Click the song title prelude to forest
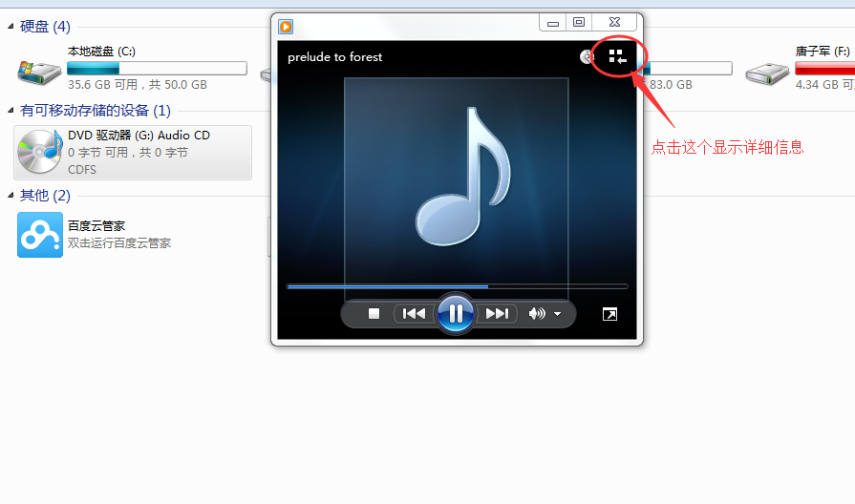 point(334,56)
